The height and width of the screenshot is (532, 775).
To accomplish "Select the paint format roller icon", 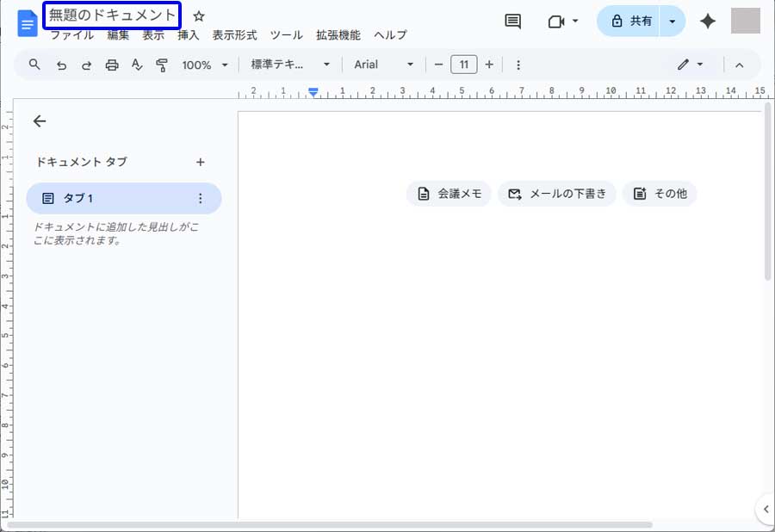I will 161,65.
